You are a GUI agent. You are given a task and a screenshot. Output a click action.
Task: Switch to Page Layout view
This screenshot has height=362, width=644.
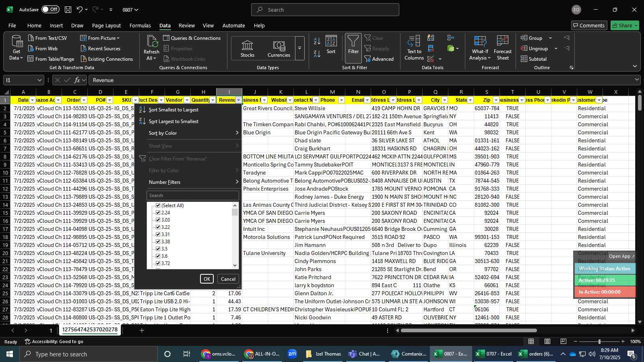click(547, 341)
